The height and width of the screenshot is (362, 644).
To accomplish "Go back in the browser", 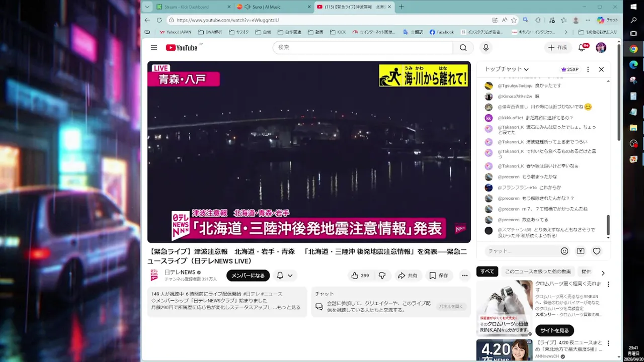I will coord(147,20).
